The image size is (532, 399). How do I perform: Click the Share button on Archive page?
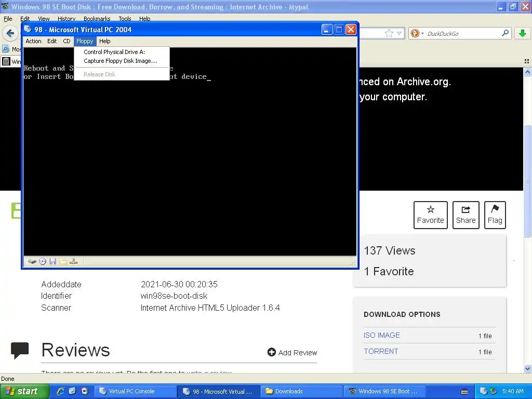coord(466,215)
